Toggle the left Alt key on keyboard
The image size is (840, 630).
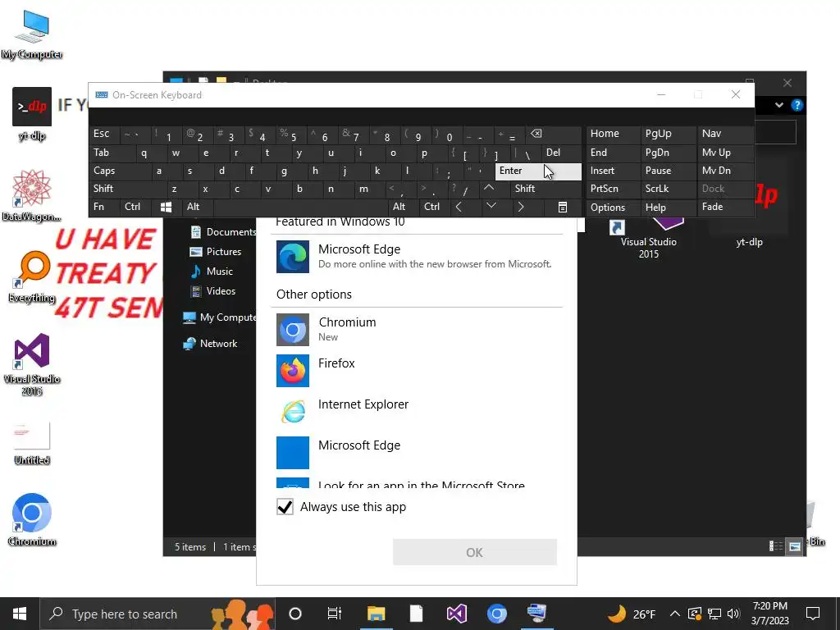pyautogui.click(x=197, y=207)
